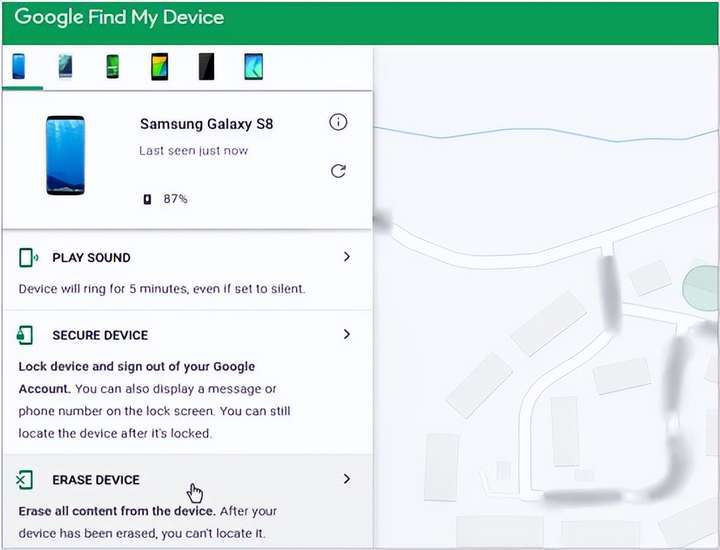The width and height of the screenshot is (720, 550).
Task: Click the battery status icon
Action: [147, 199]
